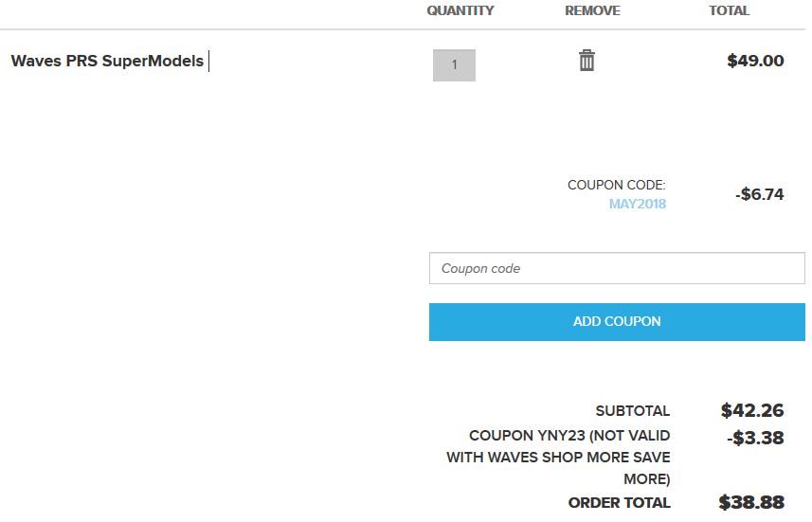
Task: Click the COUPON CODE: label
Action: point(616,185)
